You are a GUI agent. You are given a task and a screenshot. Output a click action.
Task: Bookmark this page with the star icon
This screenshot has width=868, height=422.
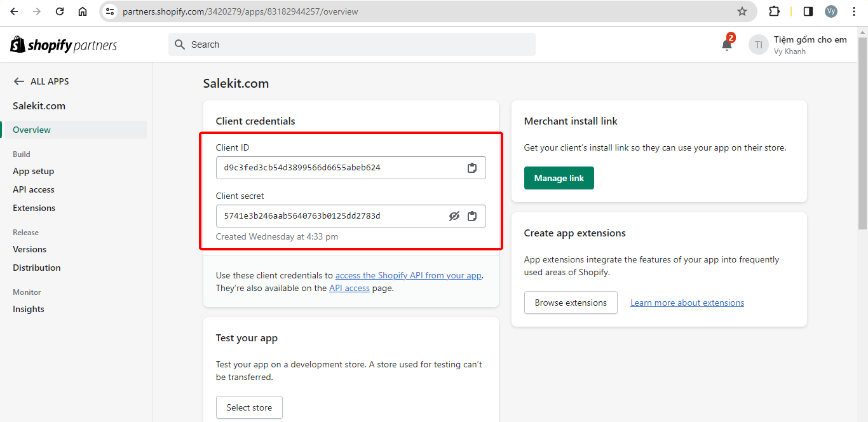tap(742, 11)
